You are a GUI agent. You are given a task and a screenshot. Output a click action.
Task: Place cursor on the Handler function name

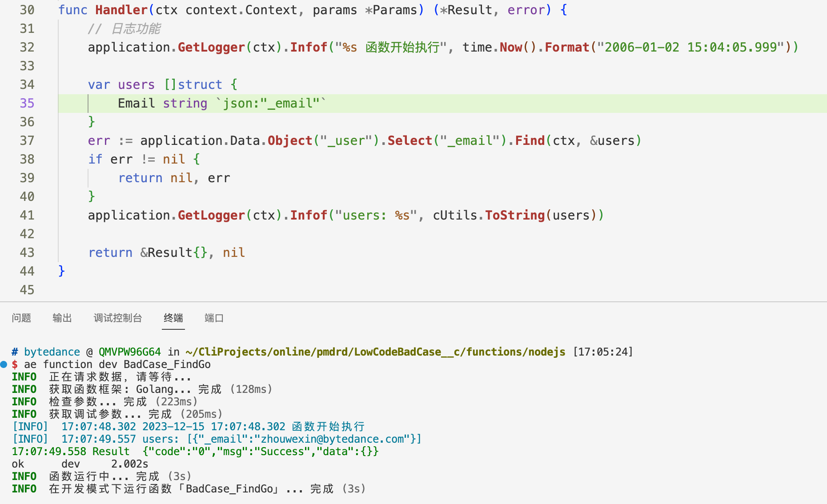click(x=121, y=10)
